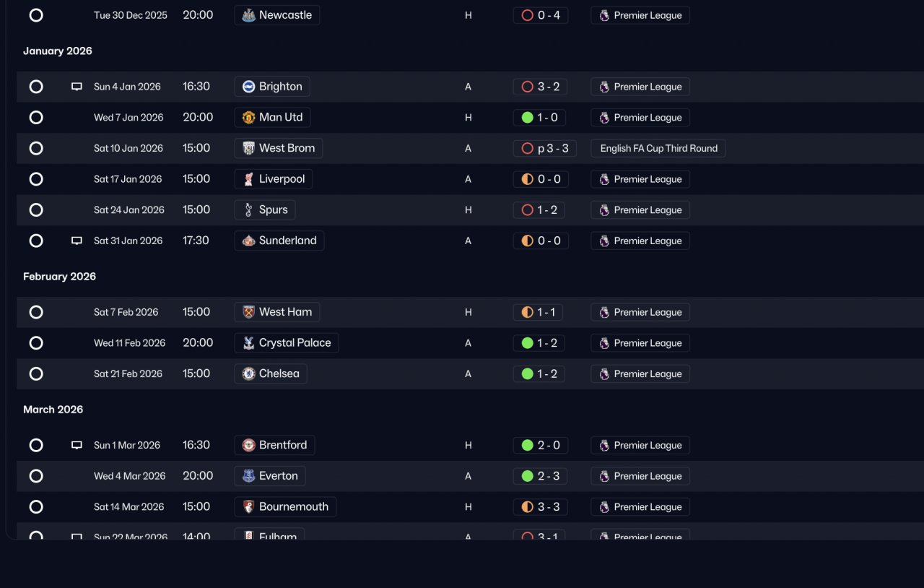Click the TV broadcast icon for Brighton match
Screen dimensions: 924x588
point(77,87)
